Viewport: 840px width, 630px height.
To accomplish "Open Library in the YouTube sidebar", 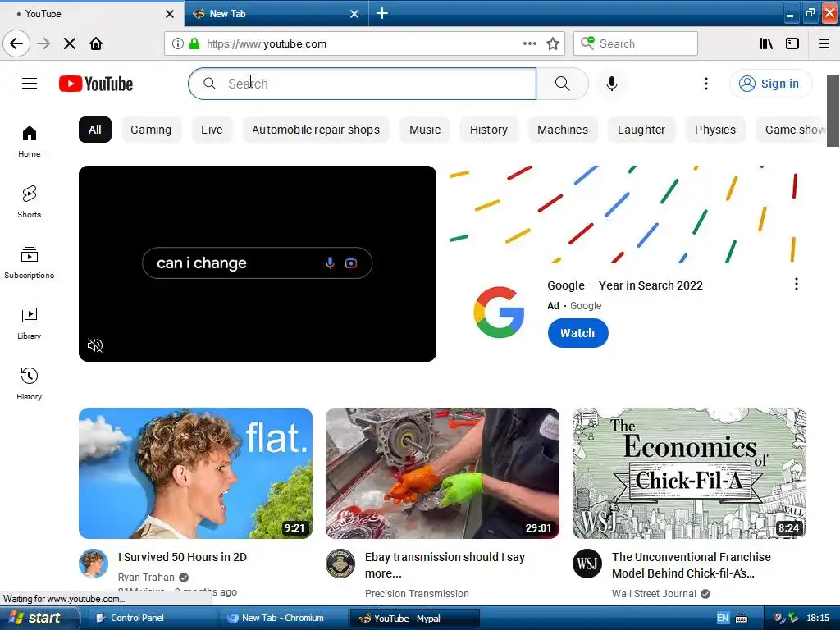I will tap(29, 323).
